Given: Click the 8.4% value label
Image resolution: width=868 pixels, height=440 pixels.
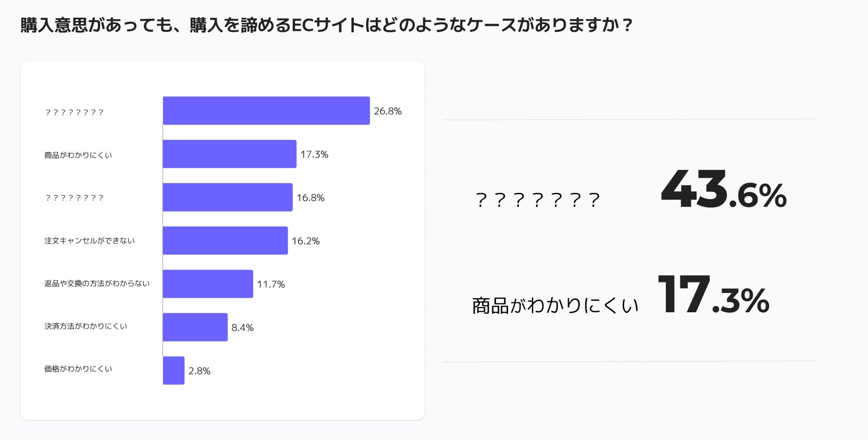Looking at the screenshot, I should (x=242, y=327).
